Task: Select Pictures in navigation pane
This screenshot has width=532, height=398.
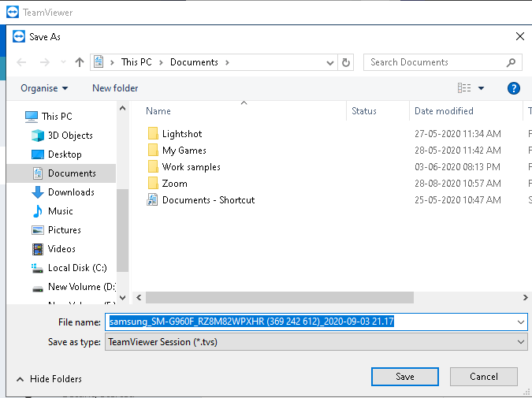Action: tap(65, 230)
